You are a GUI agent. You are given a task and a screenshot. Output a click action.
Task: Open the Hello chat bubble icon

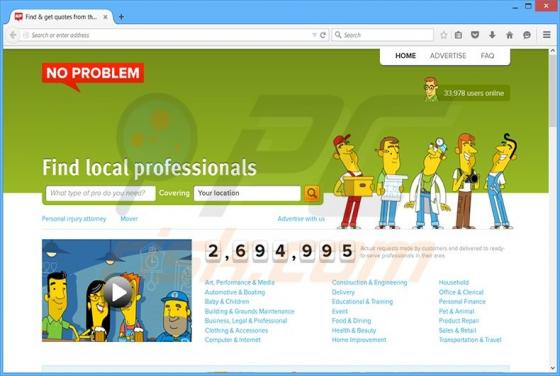coord(527,35)
